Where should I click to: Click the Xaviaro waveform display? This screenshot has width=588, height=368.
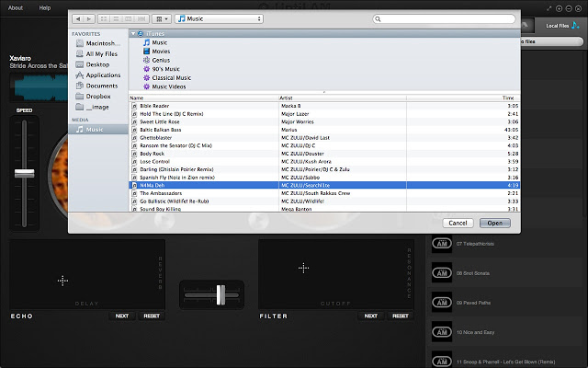coord(39,87)
